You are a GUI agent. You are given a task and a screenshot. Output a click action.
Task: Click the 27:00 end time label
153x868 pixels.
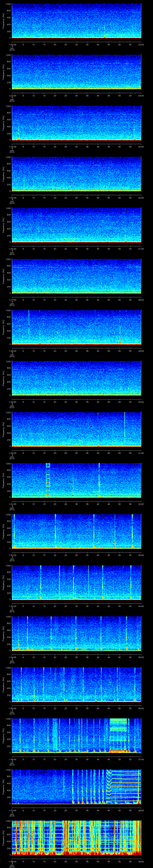click(x=141, y=249)
